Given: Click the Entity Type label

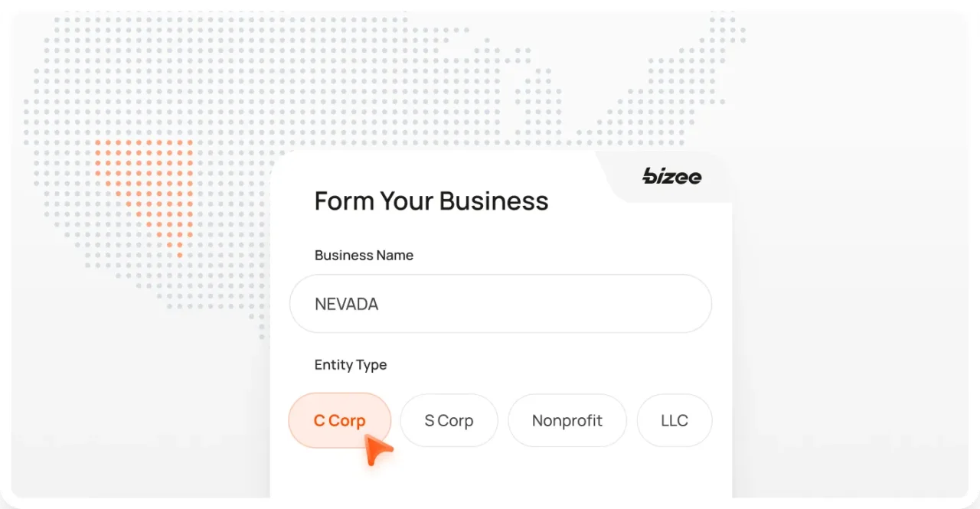Looking at the screenshot, I should click(x=350, y=365).
